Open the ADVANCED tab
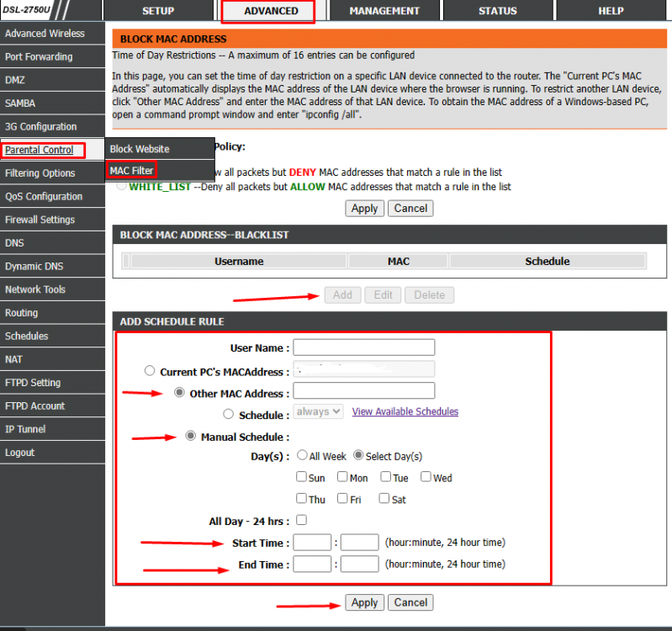The image size is (672, 631). click(x=271, y=11)
